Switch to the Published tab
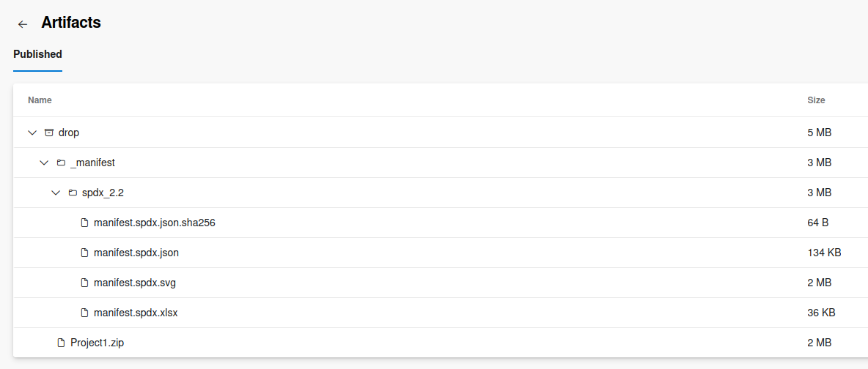The height and width of the screenshot is (369, 868). (x=37, y=54)
